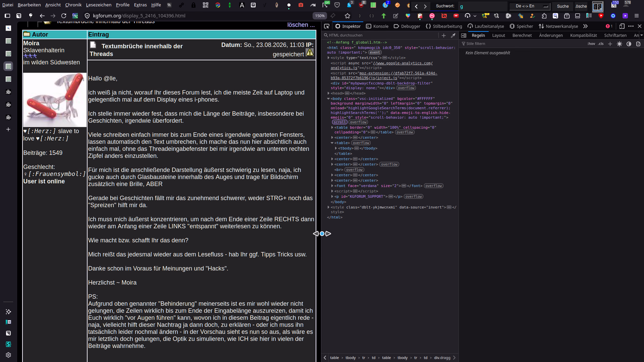Click Moira's pocket knife avatar image

coord(55,100)
